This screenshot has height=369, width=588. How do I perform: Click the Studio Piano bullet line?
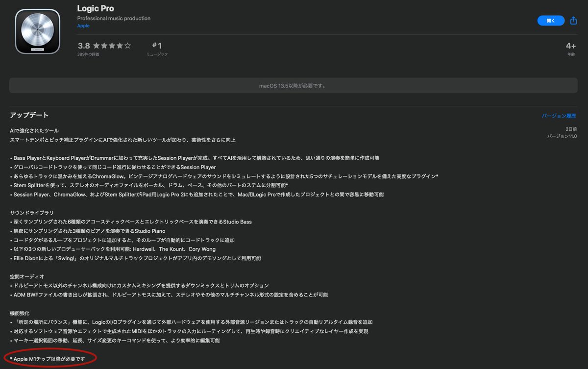(88, 231)
